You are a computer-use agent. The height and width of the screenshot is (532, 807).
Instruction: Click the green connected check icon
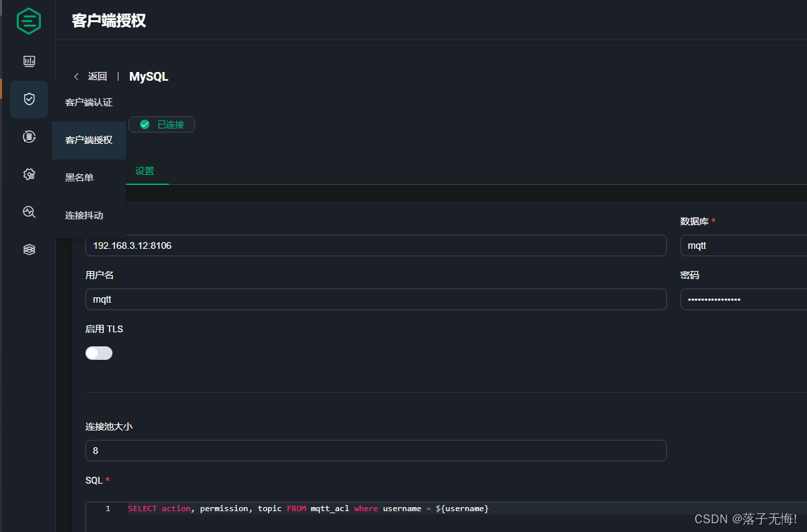pyautogui.click(x=145, y=124)
